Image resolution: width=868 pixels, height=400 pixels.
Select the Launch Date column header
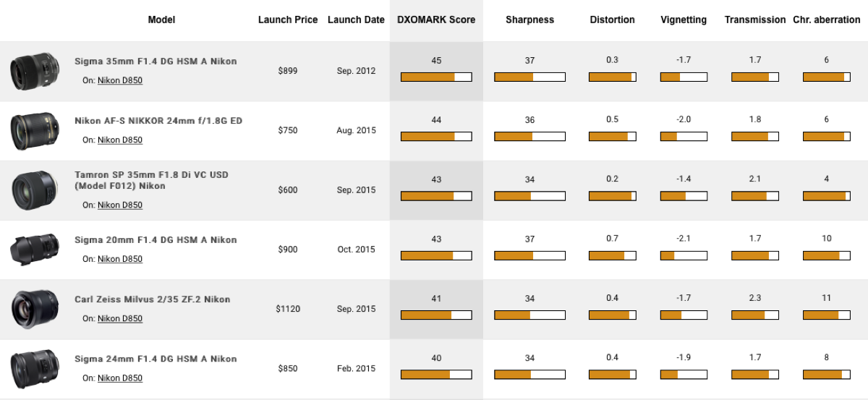[356, 20]
